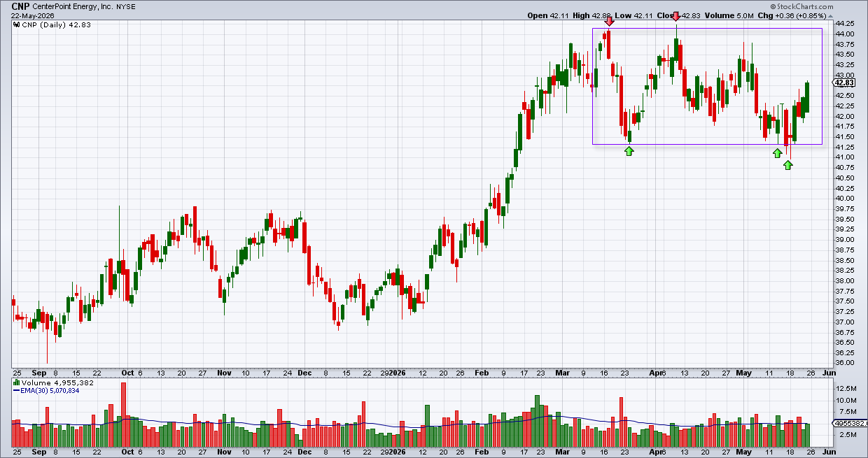868x458 pixels.
Task: Click the EMA(30) 5,070,834 legend text
Action: (x=51, y=391)
